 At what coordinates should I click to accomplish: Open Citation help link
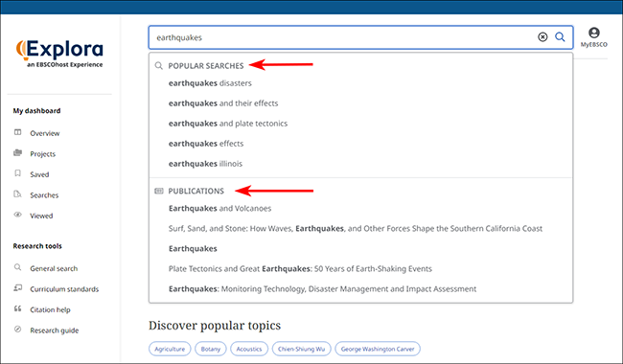50,310
